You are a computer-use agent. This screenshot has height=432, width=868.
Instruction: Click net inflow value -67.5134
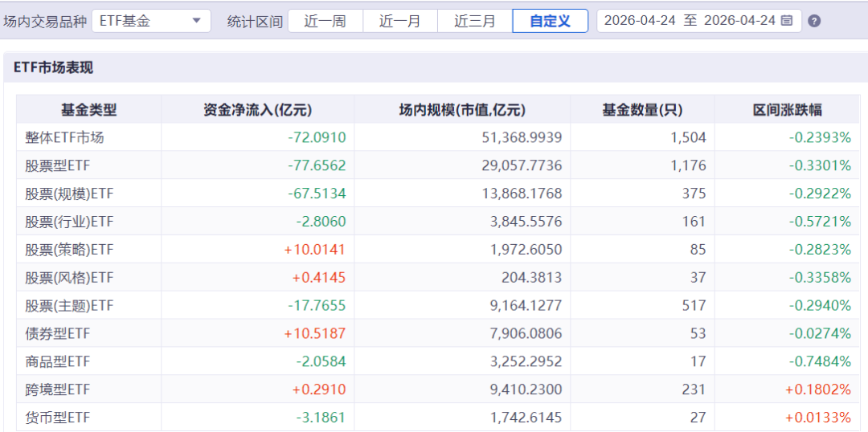pyautogui.click(x=317, y=194)
